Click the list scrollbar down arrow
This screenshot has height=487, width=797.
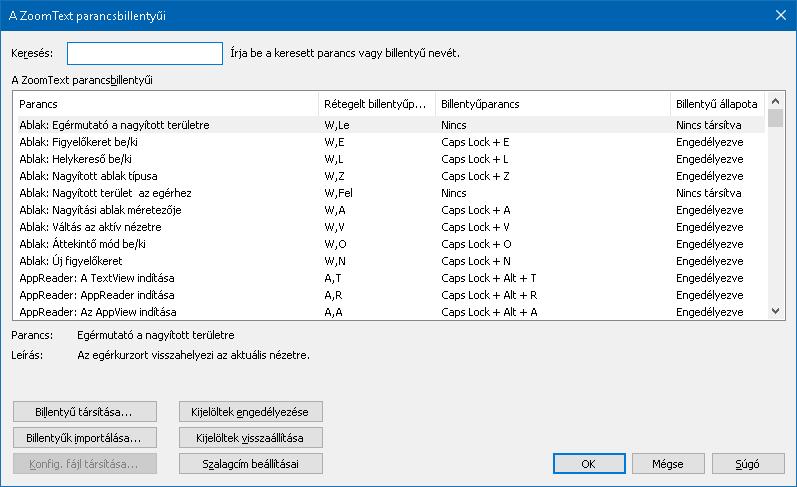click(x=775, y=311)
